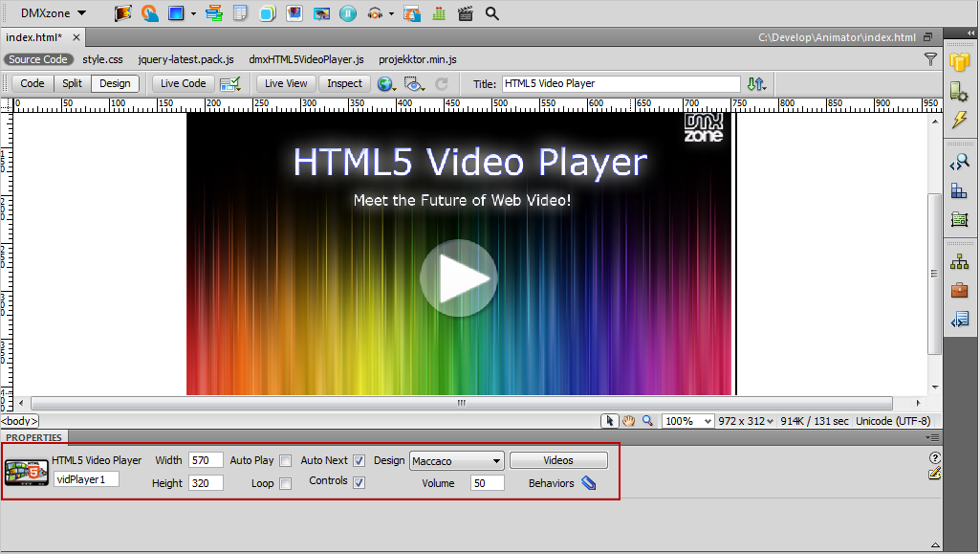
Task: Click the film-frame image icon in DMXzone toolbar
Action: (123, 13)
